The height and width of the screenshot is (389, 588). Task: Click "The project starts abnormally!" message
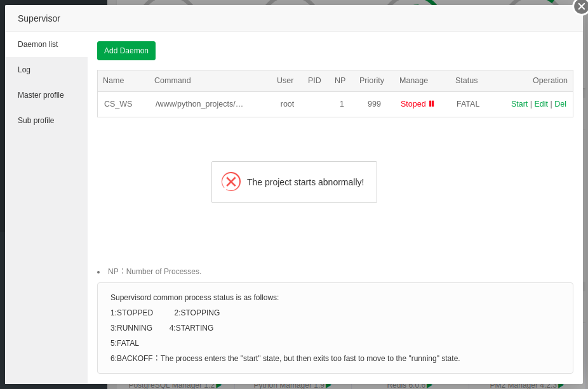[x=305, y=182]
